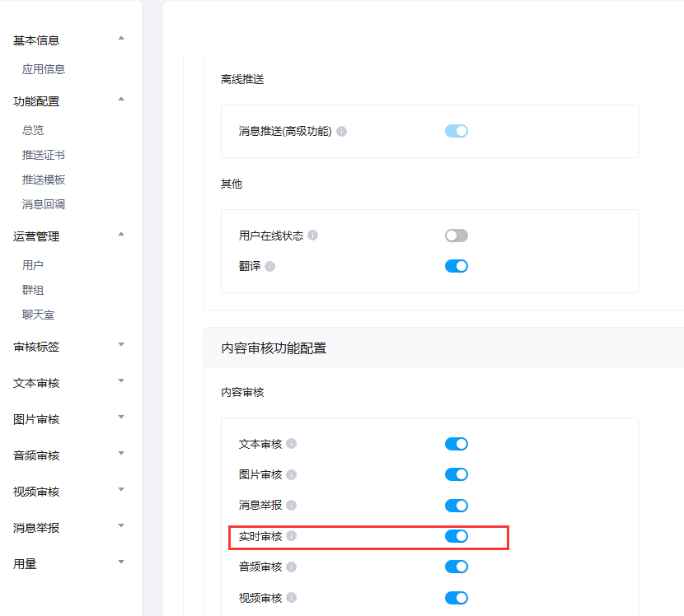Click info icon beside 实时审核
Image resolution: width=684 pixels, height=616 pixels.
point(292,536)
